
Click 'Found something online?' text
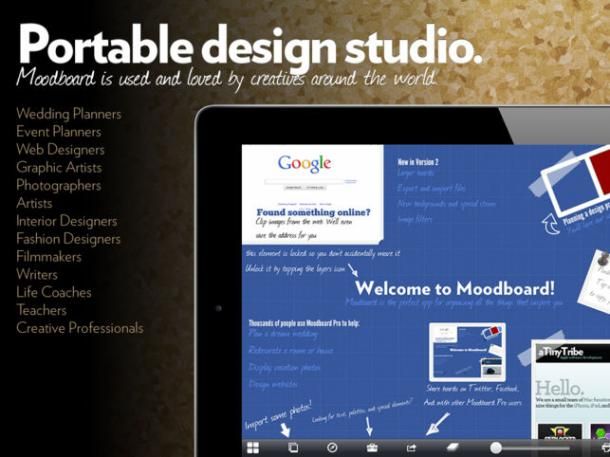pos(313,212)
